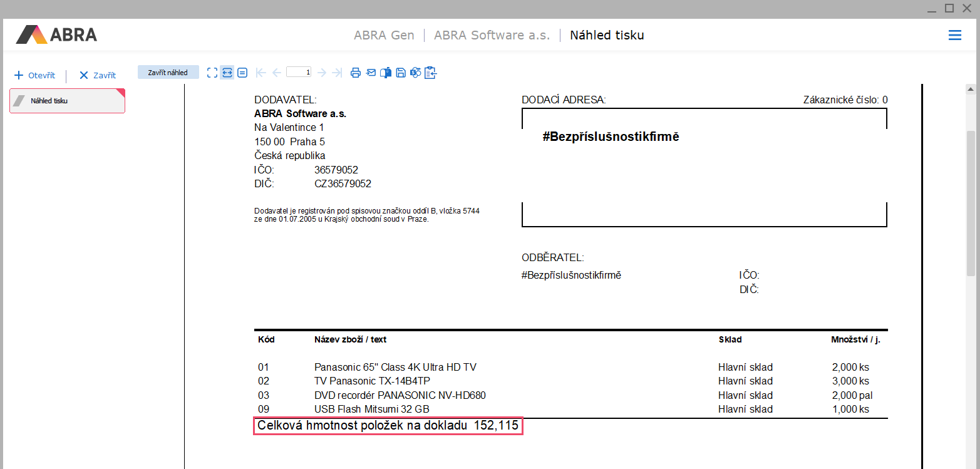Click USB Flash Mitsumi 32 GB text

click(372, 409)
